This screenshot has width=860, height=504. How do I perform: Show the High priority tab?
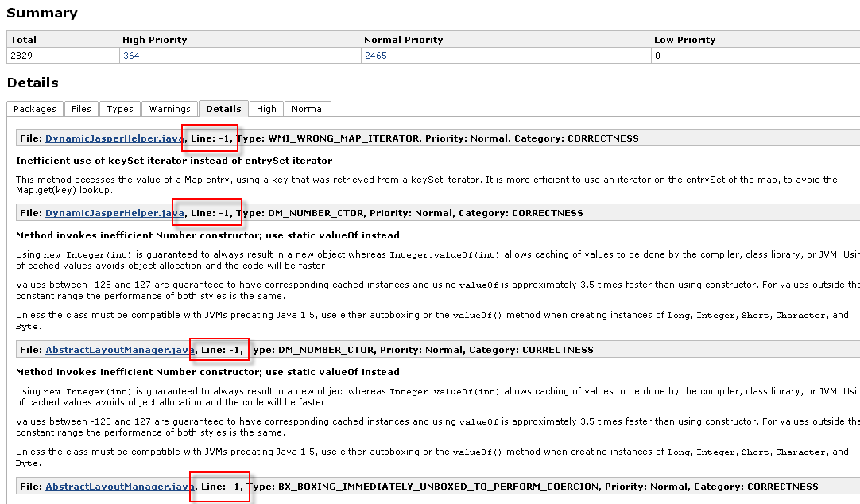(266, 109)
